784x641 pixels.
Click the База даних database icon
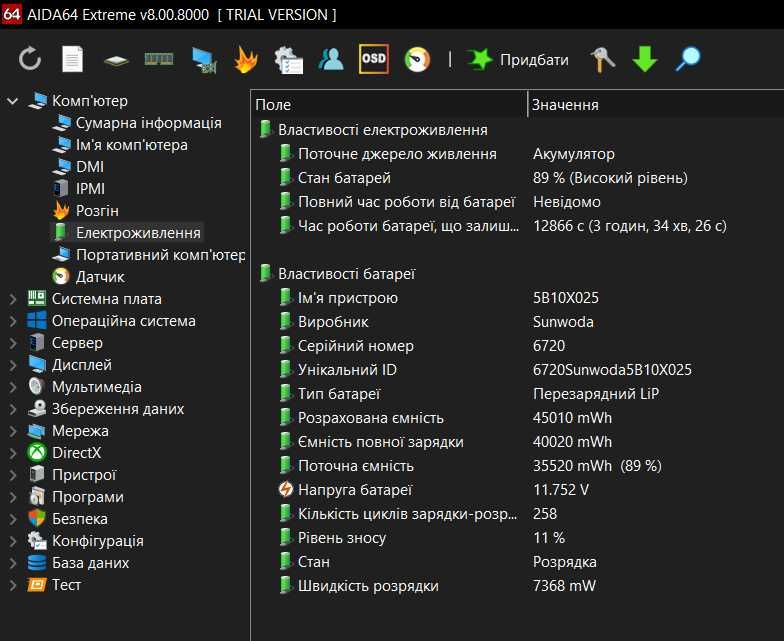click(x=37, y=562)
